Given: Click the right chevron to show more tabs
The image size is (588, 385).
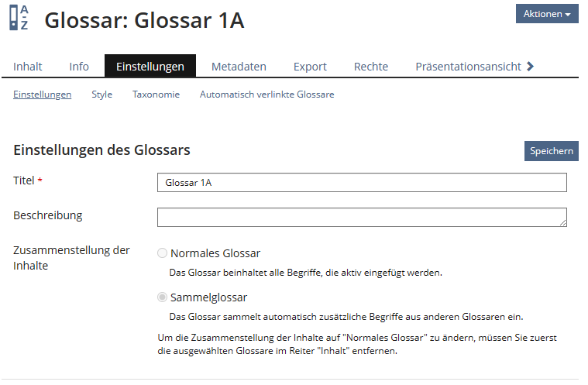Looking at the screenshot, I should click(530, 67).
